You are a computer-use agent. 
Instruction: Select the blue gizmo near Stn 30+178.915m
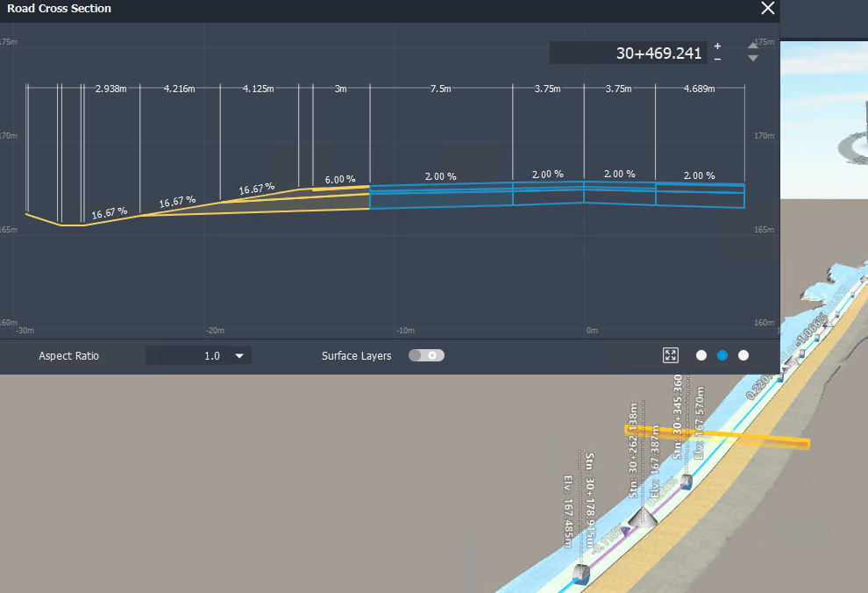[x=580, y=575]
